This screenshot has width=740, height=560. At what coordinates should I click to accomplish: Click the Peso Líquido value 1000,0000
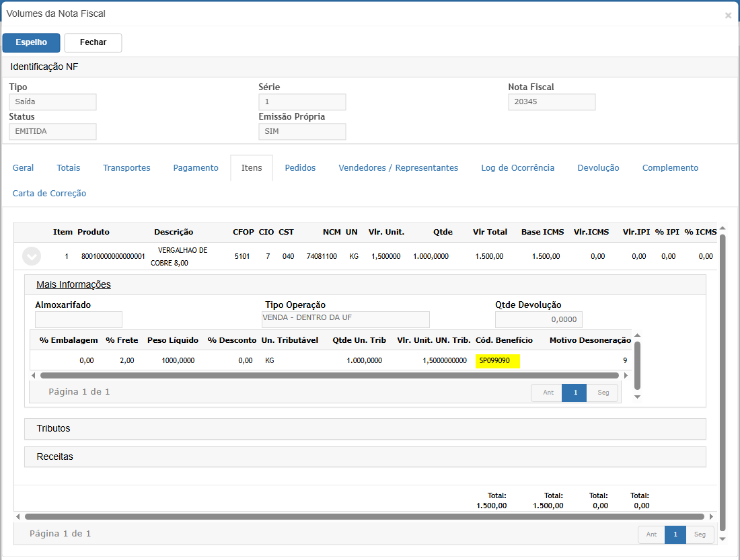tap(178, 361)
